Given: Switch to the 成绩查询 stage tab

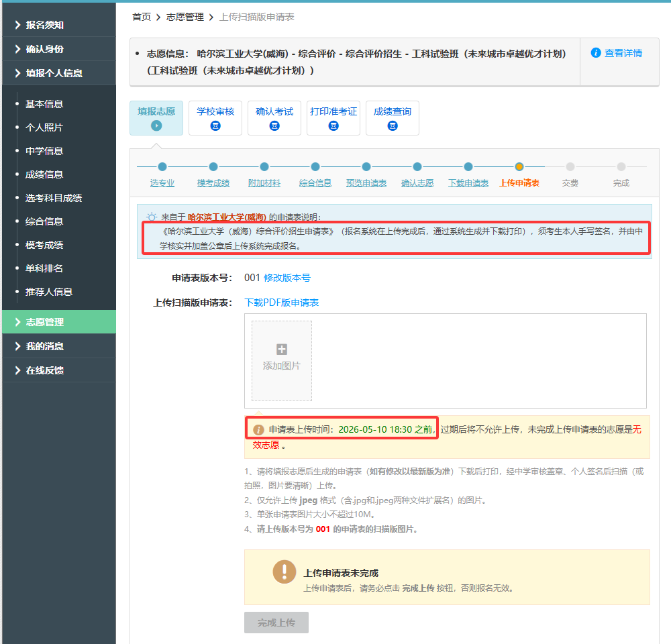Looking at the screenshot, I should pos(393,118).
